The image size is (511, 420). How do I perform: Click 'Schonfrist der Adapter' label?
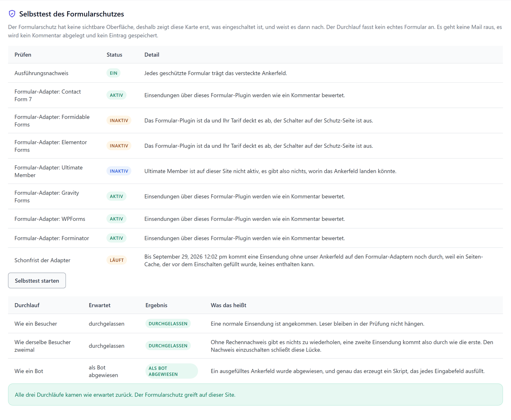tap(42, 260)
